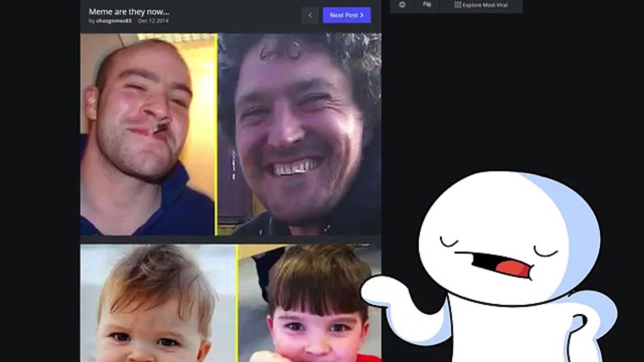Viewport: 644px width, 362px height.
Task: Click the yellow divider between top photos
Action: pos(217,134)
